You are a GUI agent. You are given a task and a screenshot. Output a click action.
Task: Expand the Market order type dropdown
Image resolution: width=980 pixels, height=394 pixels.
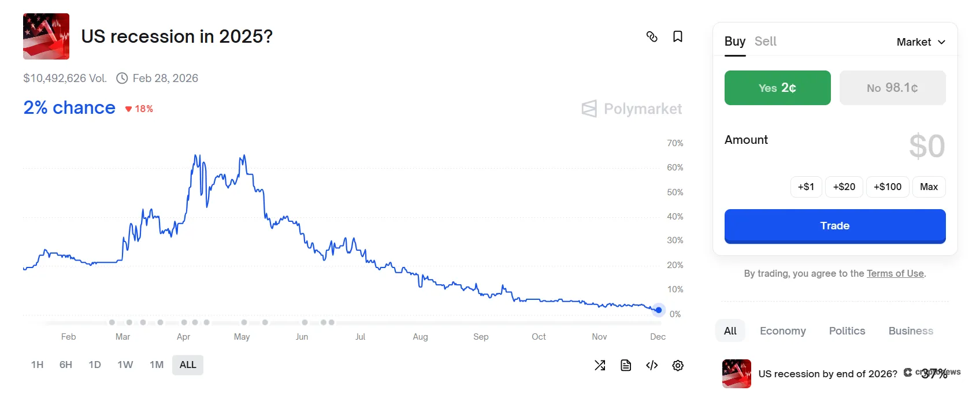point(920,42)
